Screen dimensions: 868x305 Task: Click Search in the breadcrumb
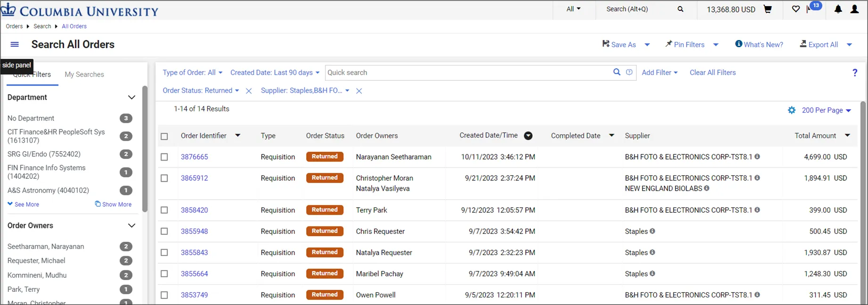[42, 26]
